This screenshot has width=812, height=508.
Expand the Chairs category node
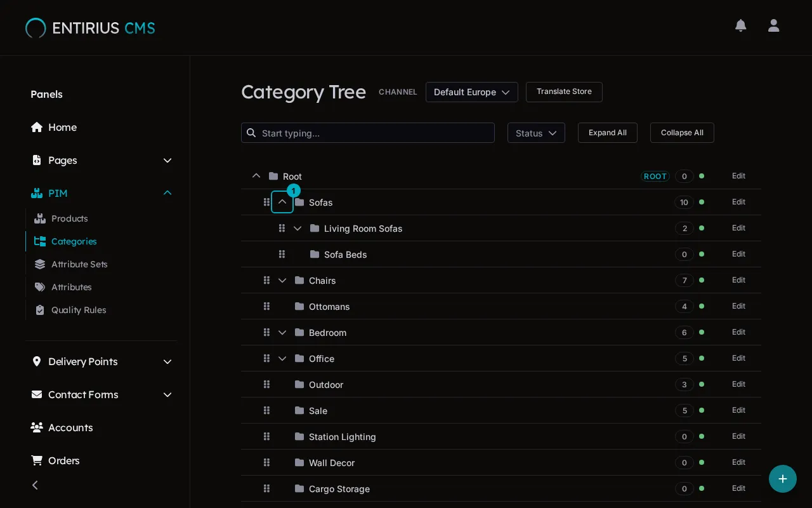pos(282,280)
